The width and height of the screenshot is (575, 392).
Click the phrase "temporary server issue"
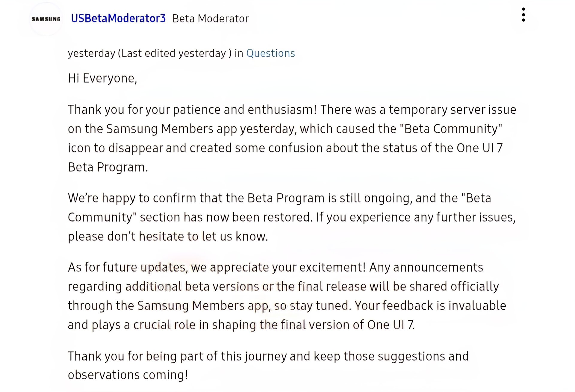453,110
